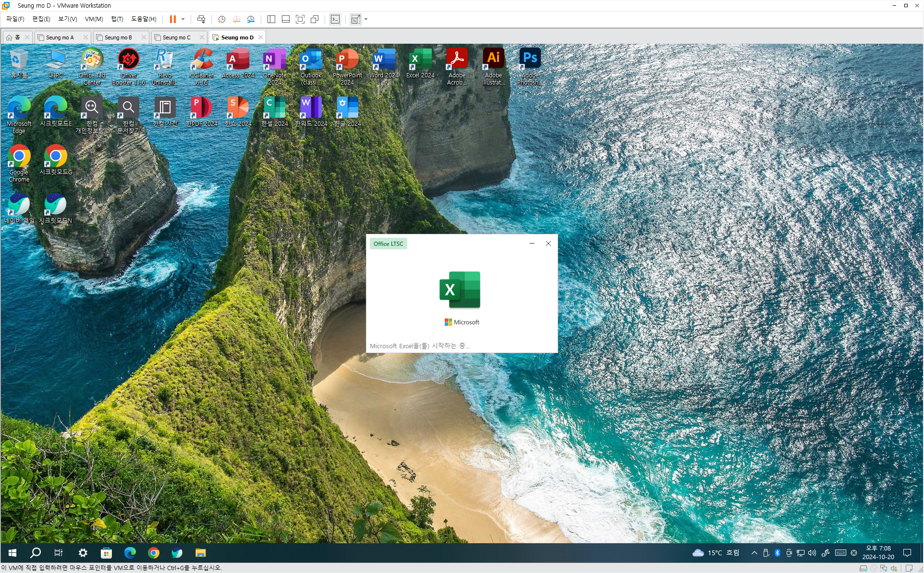Click send Ctrl+Alt+Del toolbar icon
The width and height of the screenshot is (924, 573).
click(x=201, y=19)
